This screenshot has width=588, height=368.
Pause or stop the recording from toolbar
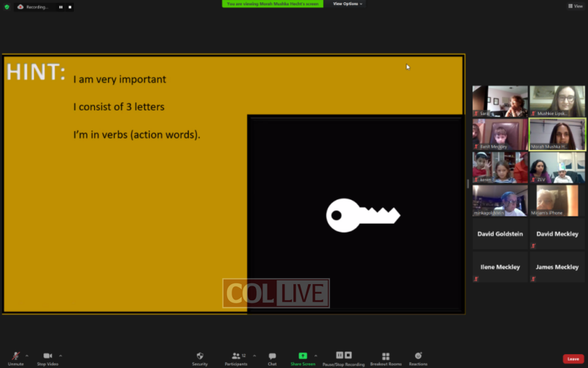pos(344,357)
